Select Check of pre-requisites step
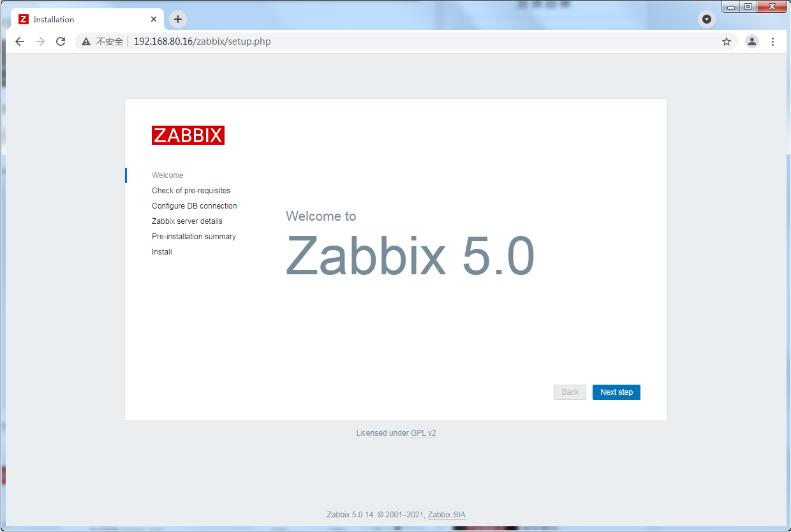791x532 pixels. tap(191, 191)
